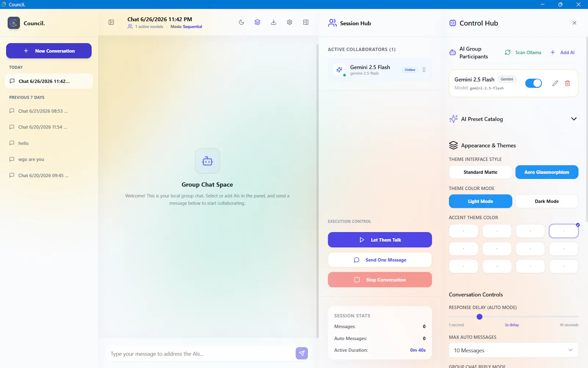Click Let Them Talk button

(x=380, y=240)
